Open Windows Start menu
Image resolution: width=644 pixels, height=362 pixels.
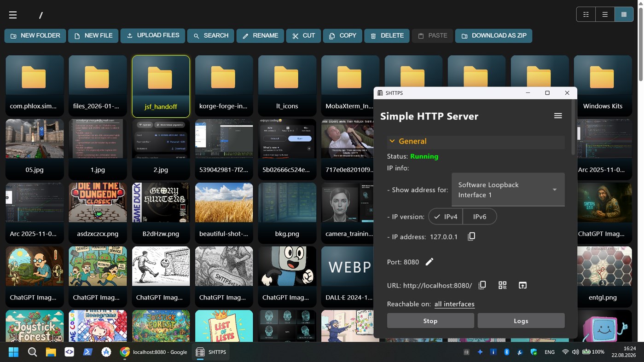tap(14, 352)
